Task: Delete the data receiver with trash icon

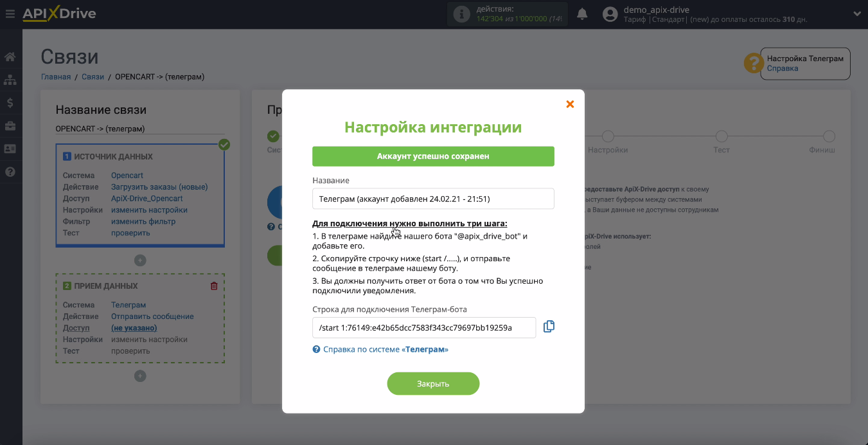Action: [x=214, y=286]
